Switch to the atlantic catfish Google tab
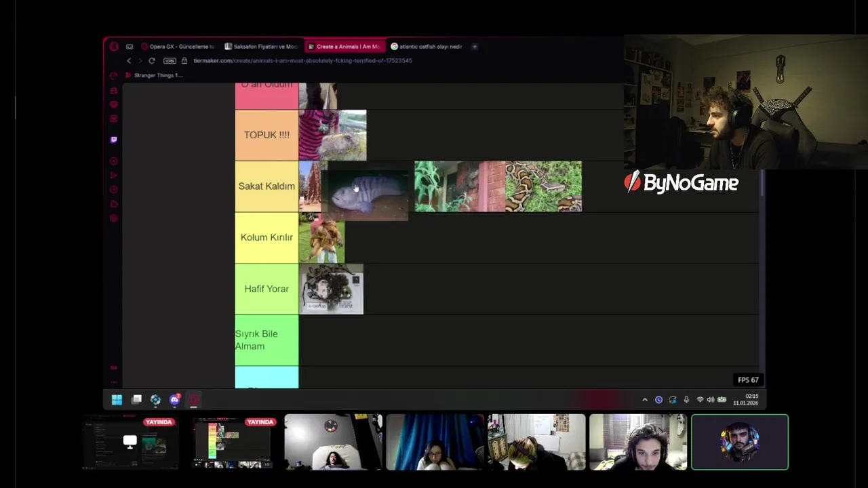The width and height of the screenshot is (868, 488). [x=427, y=47]
